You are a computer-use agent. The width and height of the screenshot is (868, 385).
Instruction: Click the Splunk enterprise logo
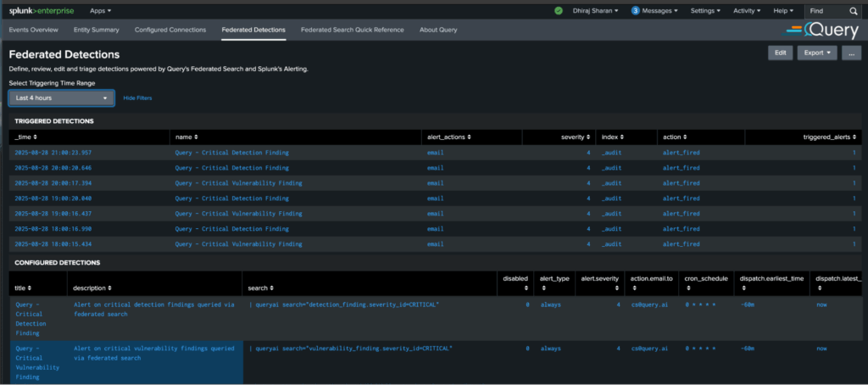tap(41, 10)
